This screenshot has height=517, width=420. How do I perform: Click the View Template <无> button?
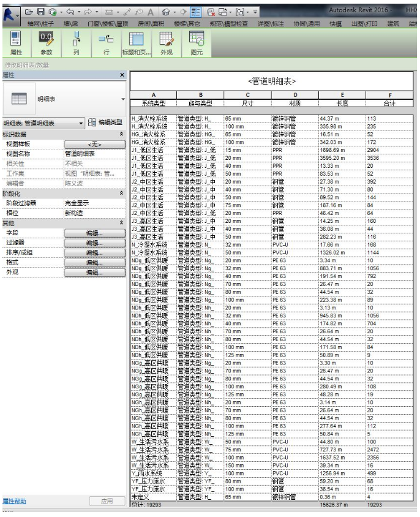[x=95, y=145]
